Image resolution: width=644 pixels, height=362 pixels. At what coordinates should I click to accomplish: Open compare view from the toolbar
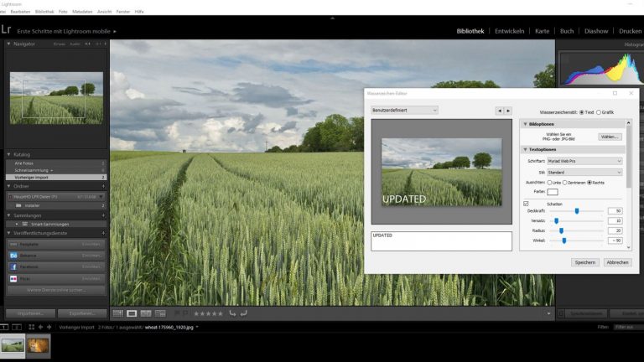coord(146,313)
